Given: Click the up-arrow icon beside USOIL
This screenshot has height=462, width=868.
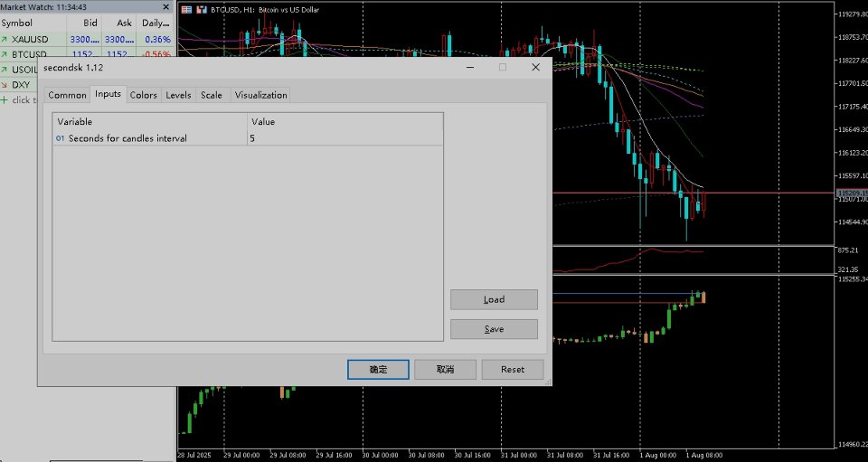Looking at the screenshot, I should tap(5, 70).
